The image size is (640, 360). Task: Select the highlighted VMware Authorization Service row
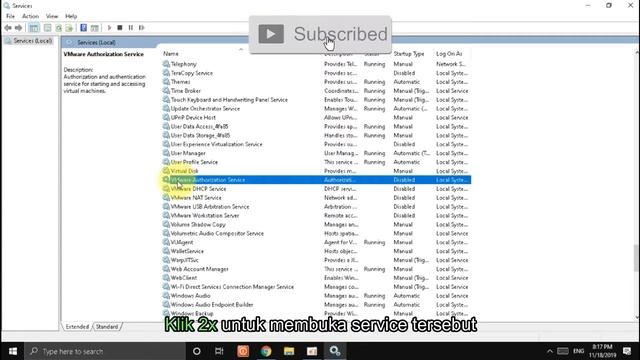click(316, 180)
